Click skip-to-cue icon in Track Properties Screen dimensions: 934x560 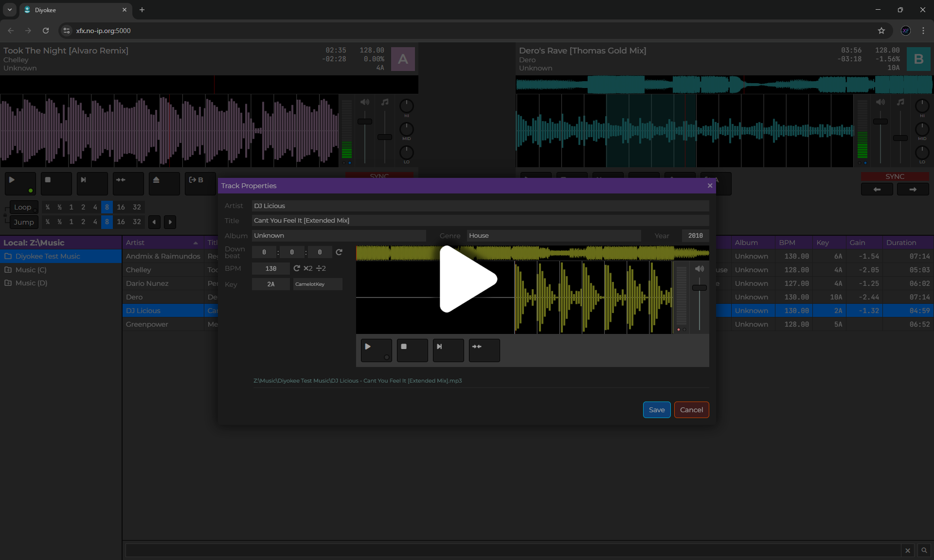pyautogui.click(x=448, y=350)
